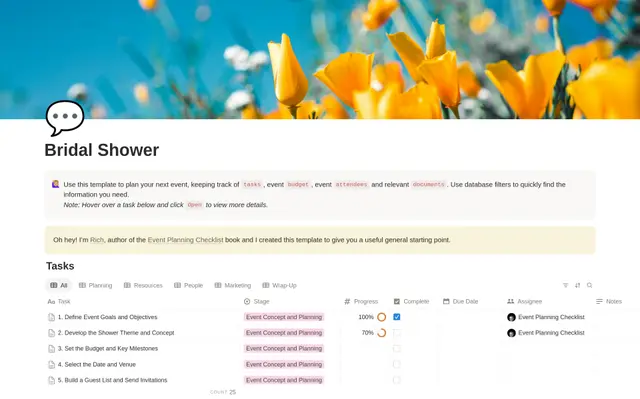The image size is (640, 399).
Task: Click the Tasks database heading
Action: click(60, 266)
